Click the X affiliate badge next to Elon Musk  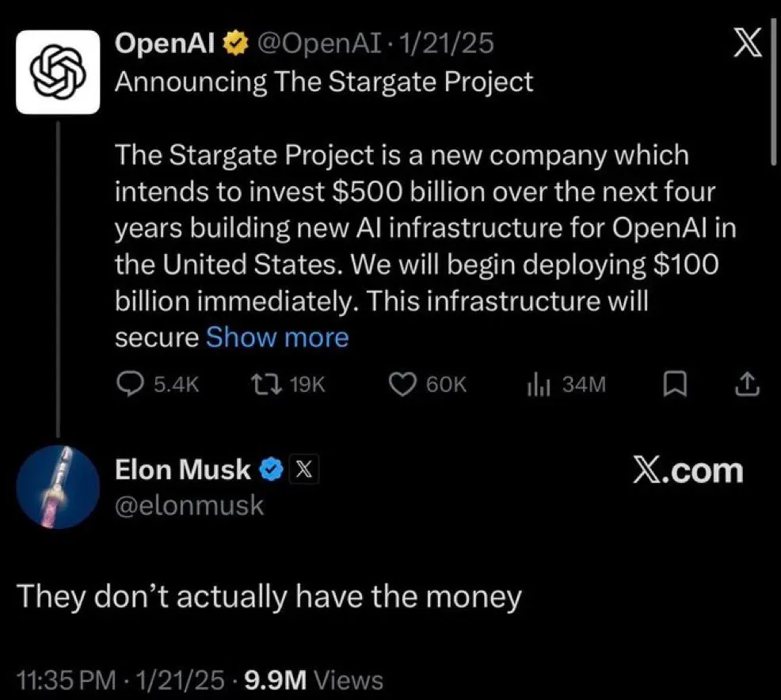[303, 469]
